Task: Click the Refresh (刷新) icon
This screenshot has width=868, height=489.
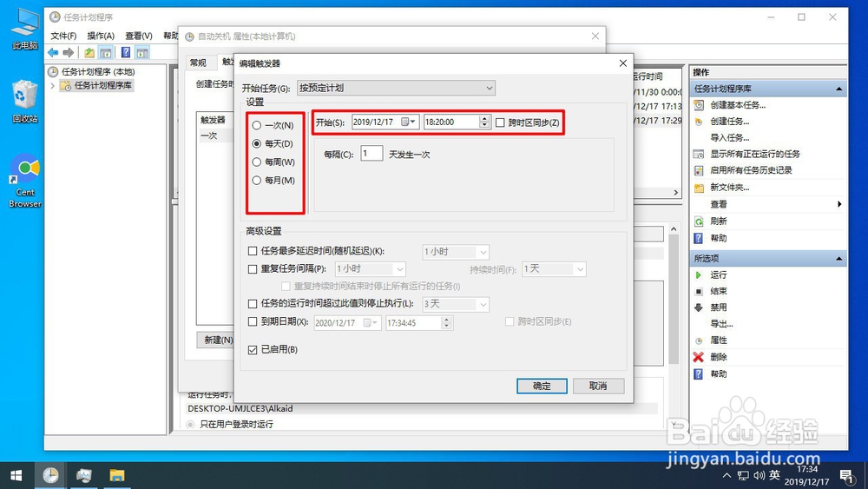Action: 699,221
